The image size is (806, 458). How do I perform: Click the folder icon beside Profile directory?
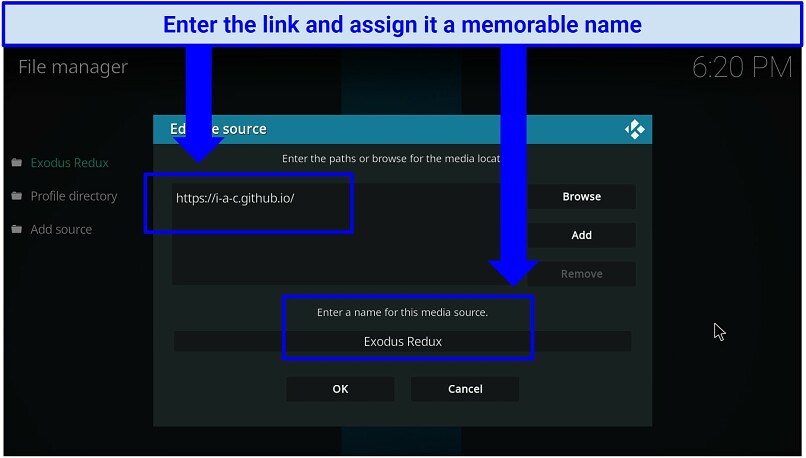[x=17, y=196]
